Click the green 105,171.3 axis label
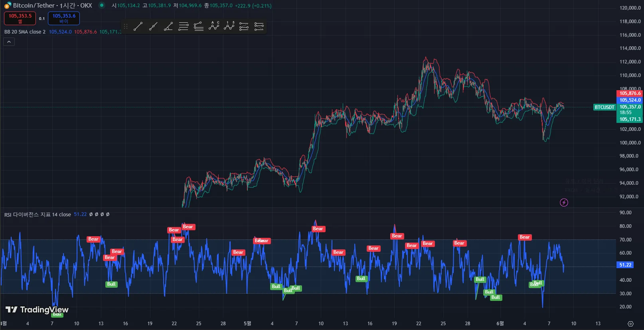 (630, 119)
